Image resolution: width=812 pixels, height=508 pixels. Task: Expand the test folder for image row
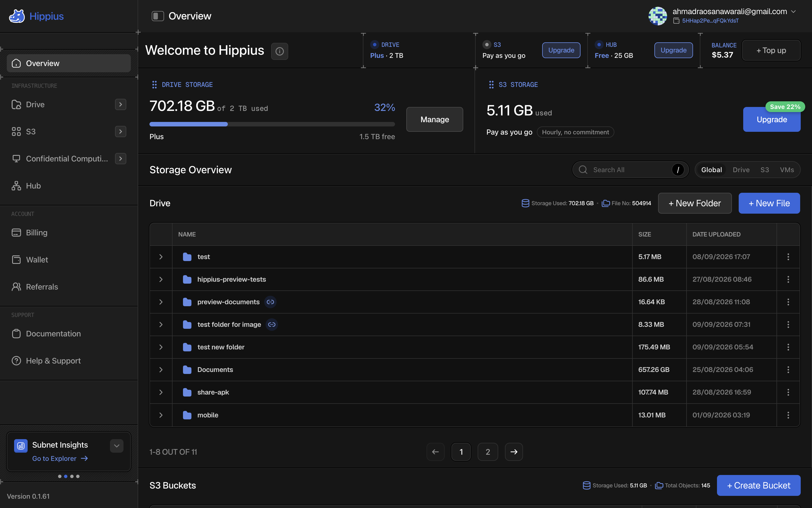point(161,325)
